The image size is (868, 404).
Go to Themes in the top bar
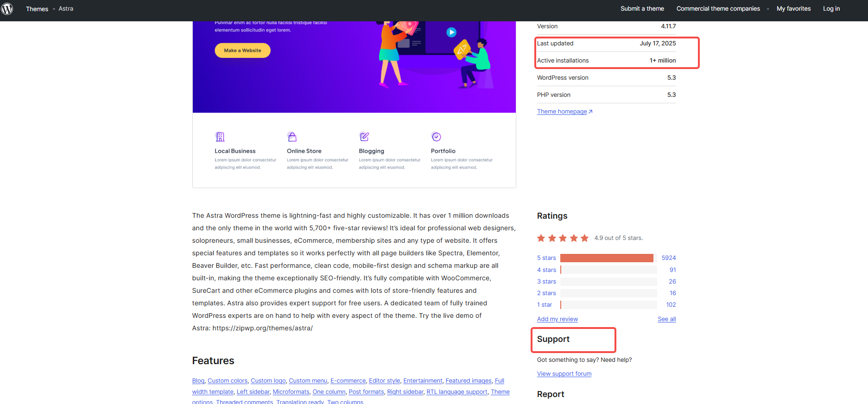37,9
